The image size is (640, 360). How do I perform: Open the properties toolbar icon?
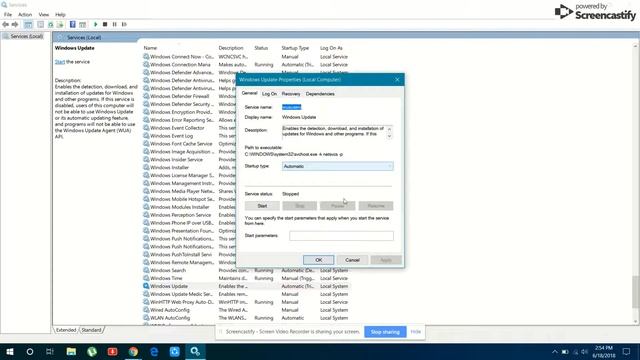click(x=40, y=24)
